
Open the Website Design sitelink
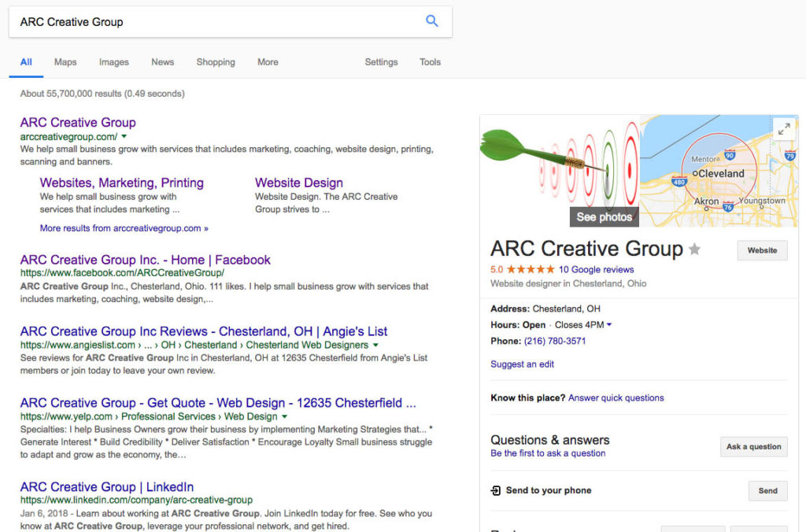coord(298,183)
